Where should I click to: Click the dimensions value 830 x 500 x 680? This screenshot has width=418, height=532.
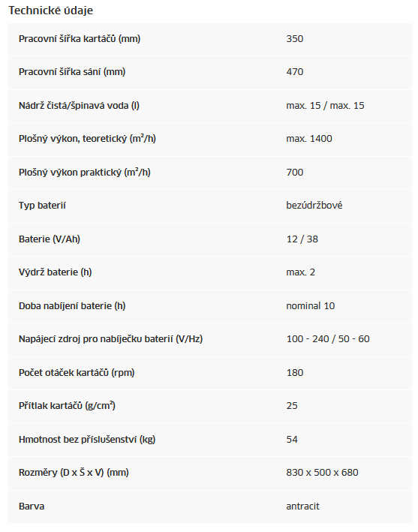pos(322,473)
